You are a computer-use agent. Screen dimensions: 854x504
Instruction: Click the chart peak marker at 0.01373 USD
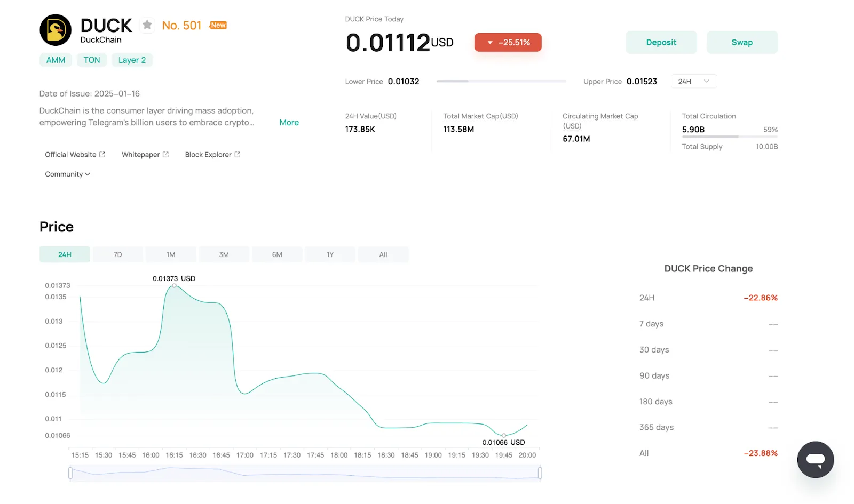pyautogui.click(x=174, y=286)
